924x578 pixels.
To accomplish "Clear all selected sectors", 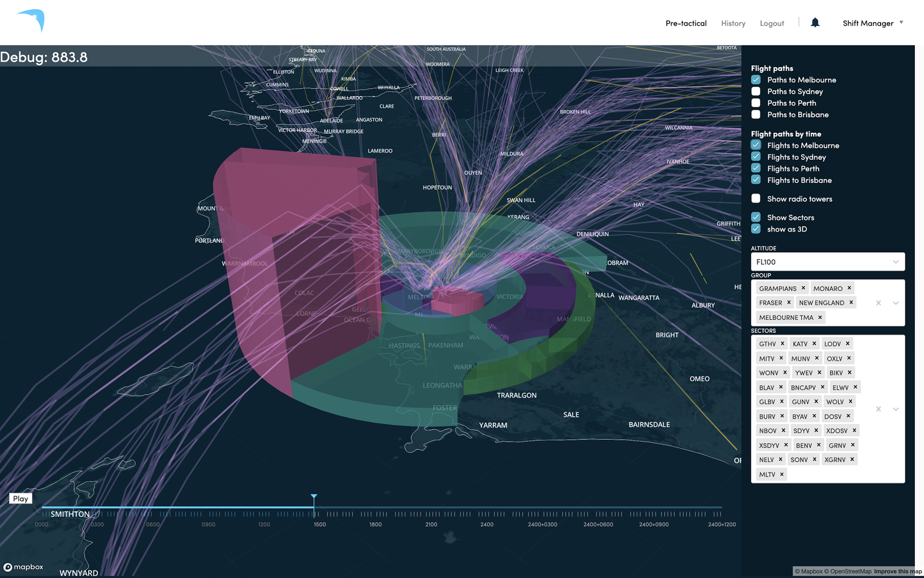I will click(878, 409).
